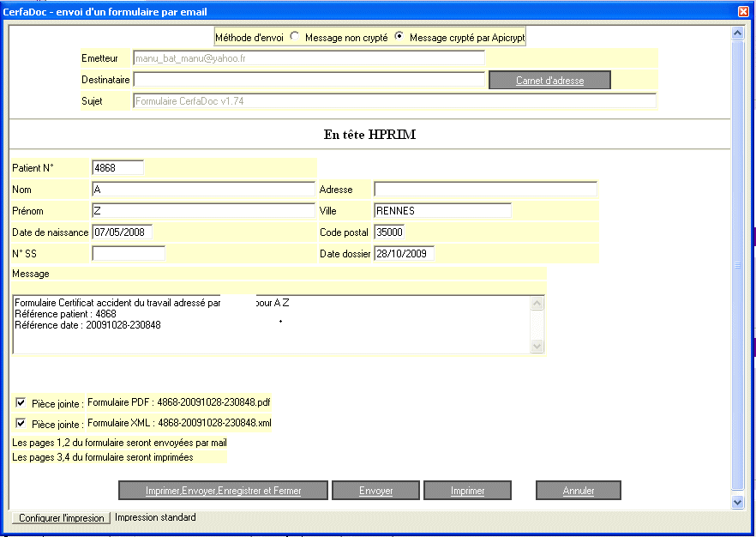756x537 pixels.
Task: Cancel with the Annuler button
Action: point(579,491)
